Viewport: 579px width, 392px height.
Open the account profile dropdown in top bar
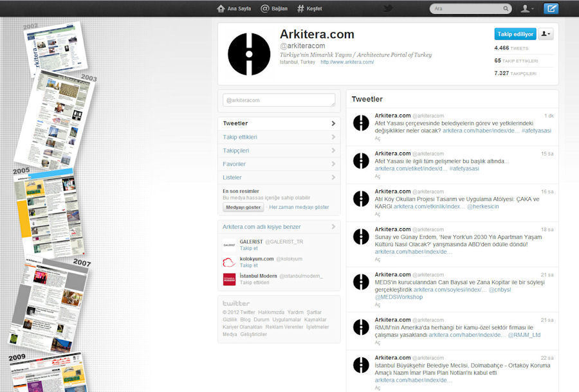[527, 8]
